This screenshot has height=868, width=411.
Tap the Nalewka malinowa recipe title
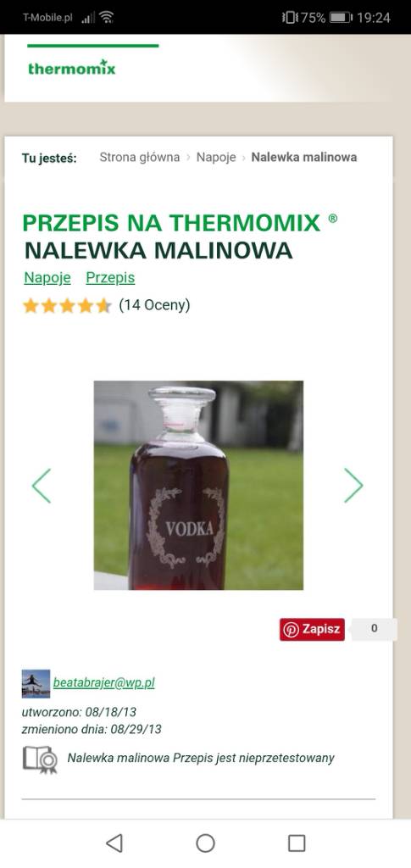[x=158, y=251]
